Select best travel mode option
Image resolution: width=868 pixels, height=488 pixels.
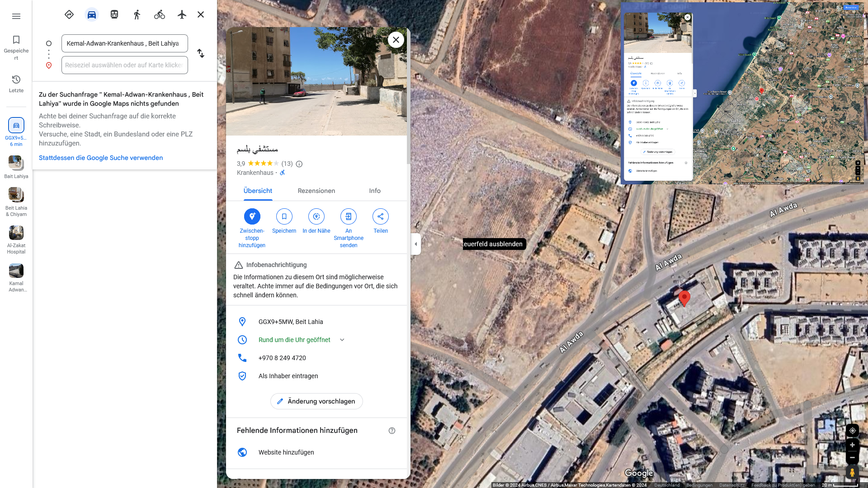[69, 14]
